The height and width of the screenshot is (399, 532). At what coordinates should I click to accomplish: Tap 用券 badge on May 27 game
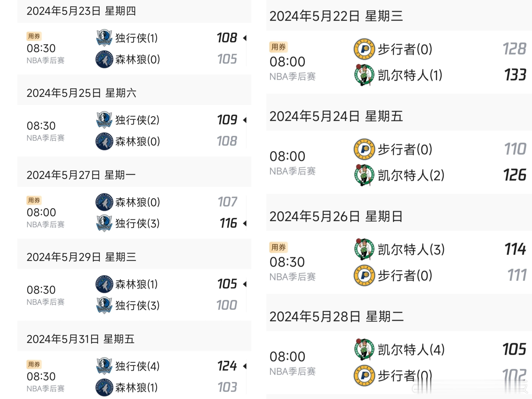click(34, 200)
